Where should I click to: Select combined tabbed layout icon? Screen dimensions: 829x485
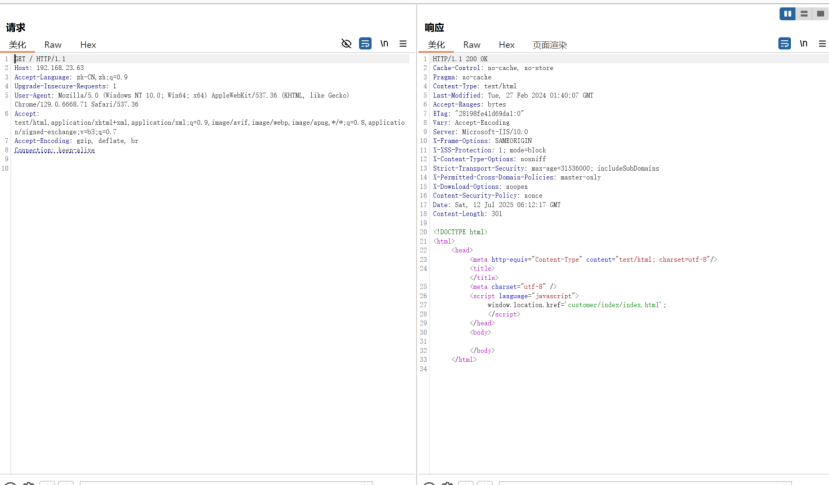tap(820, 14)
